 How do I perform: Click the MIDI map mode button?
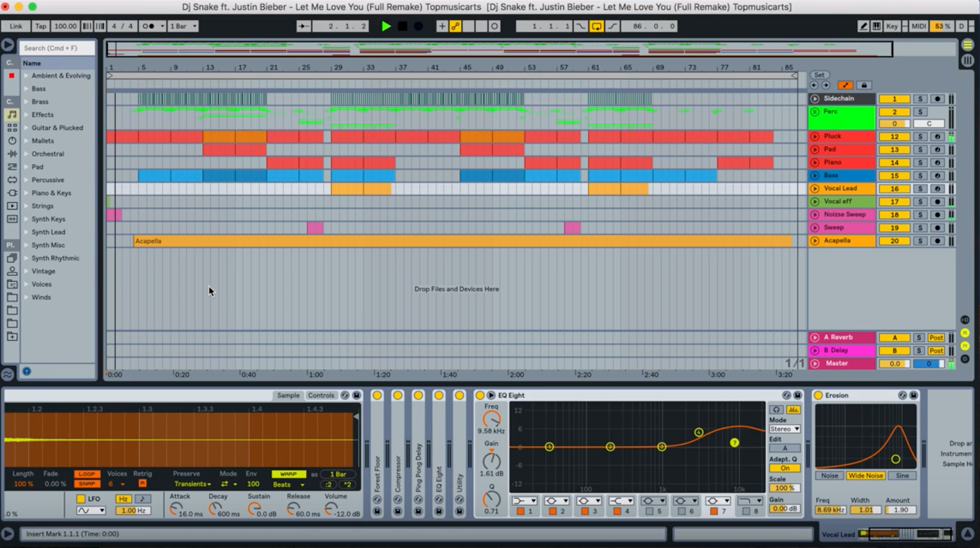click(919, 26)
